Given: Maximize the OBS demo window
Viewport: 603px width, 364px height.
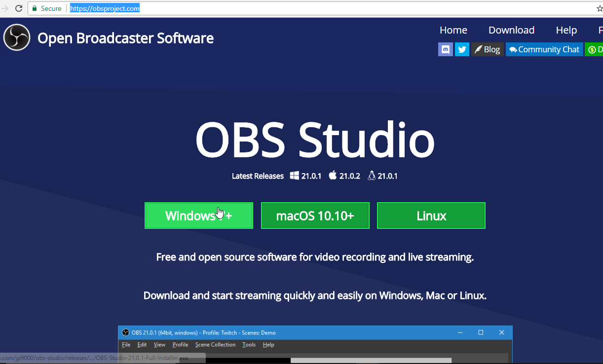Looking at the screenshot, I should pyautogui.click(x=481, y=332).
